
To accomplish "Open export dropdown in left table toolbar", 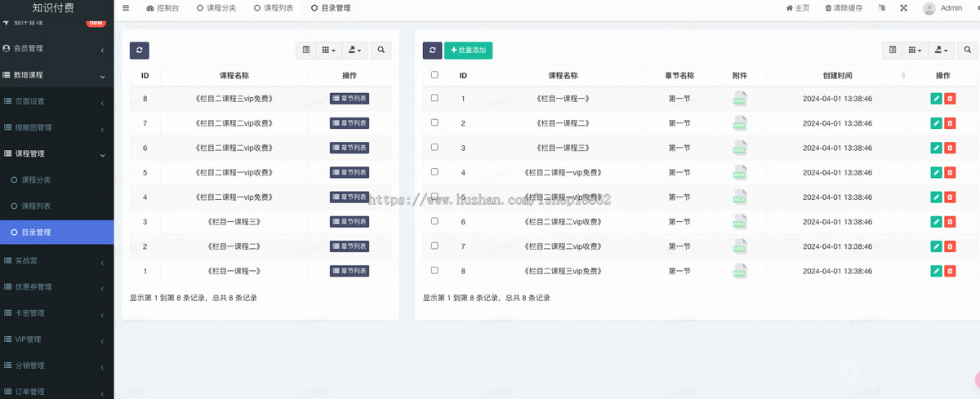I will [354, 51].
